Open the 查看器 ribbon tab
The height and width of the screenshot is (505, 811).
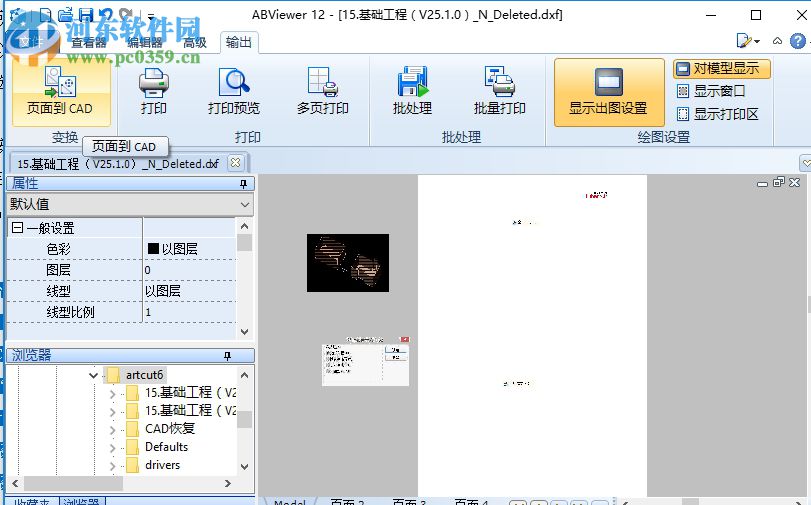[88, 42]
